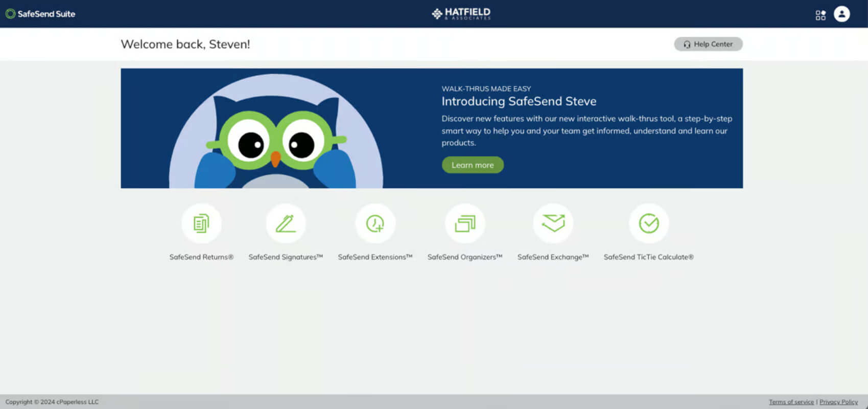
Task: Open the SafeSend Extensions clock icon
Action: coord(375,223)
